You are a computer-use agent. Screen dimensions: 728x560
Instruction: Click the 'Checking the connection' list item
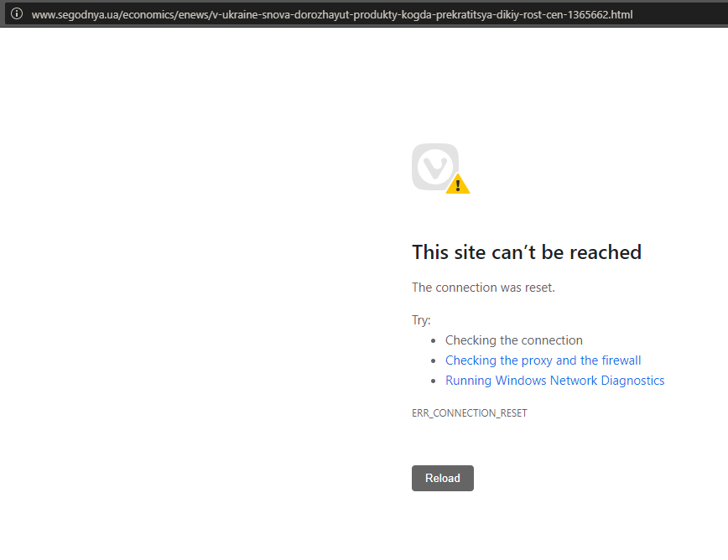(513, 340)
